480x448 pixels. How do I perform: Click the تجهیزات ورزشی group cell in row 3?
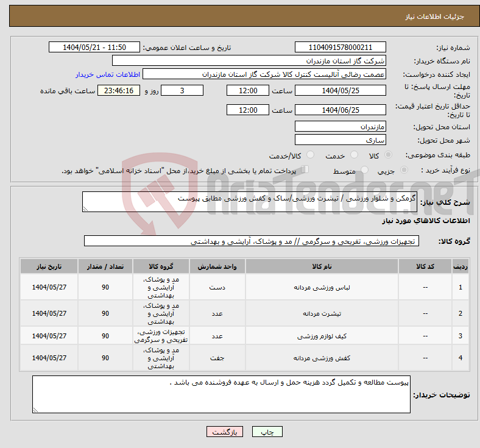(x=161, y=336)
